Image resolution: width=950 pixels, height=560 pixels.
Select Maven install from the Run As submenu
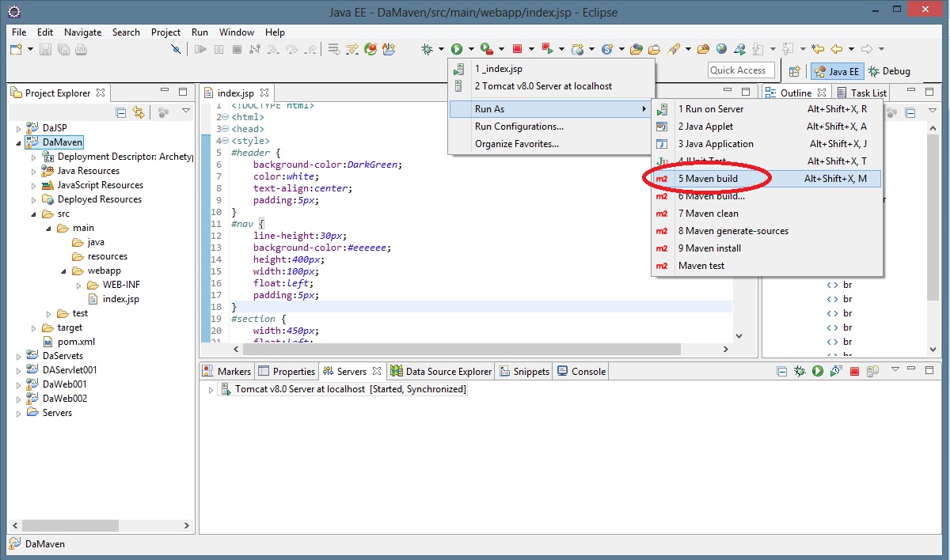pos(709,248)
